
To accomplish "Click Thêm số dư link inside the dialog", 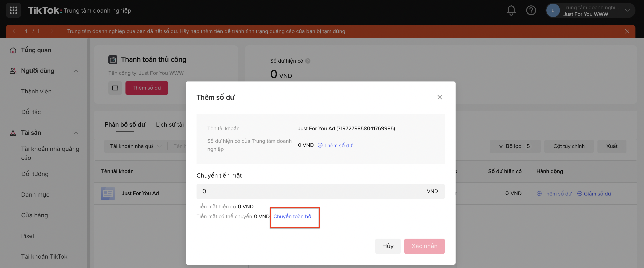I will pos(335,145).
